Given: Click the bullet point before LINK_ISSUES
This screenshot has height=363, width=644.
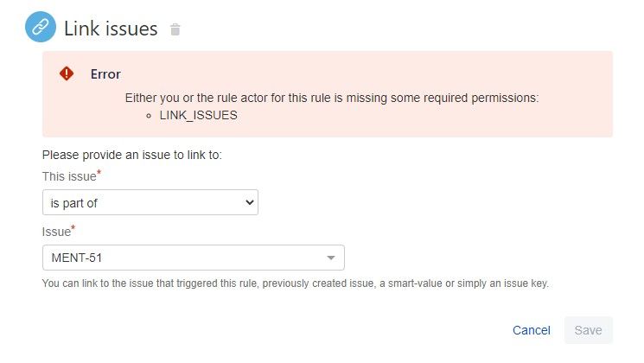Looking at the screenshot, I should coord(149,116).
